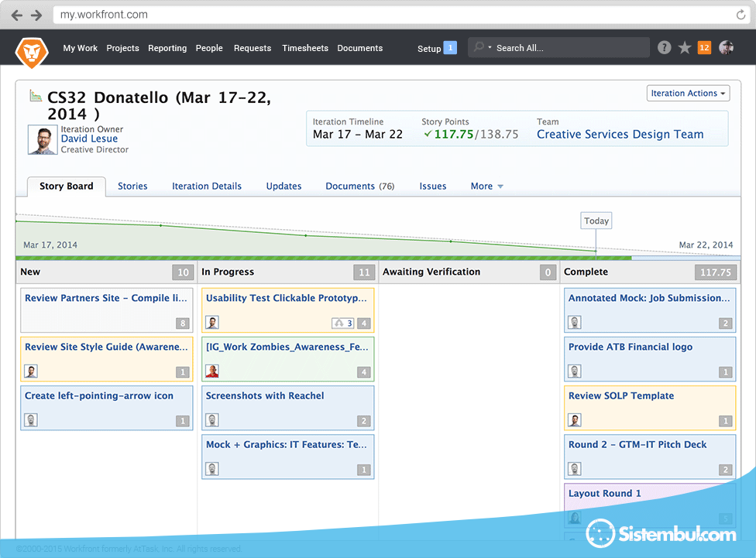Click assignee avatar on Annotated Mock card

(574, 323)
